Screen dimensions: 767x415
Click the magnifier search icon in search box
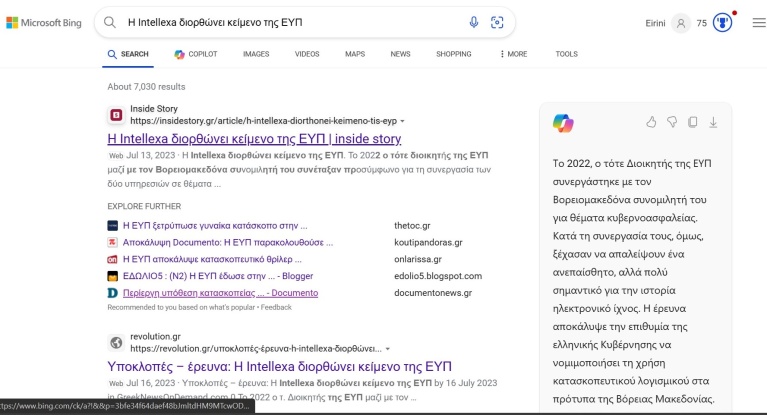click(x=110, y=23)
